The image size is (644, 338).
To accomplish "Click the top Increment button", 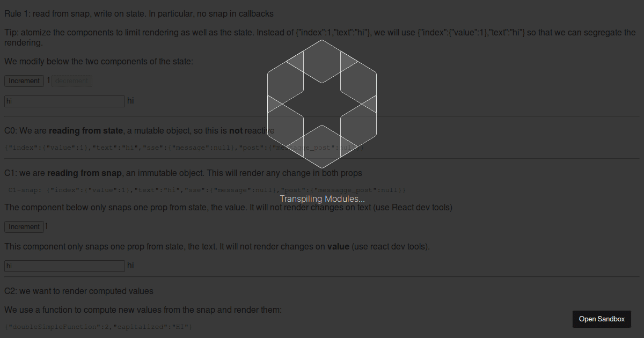I will click(24, 81).
